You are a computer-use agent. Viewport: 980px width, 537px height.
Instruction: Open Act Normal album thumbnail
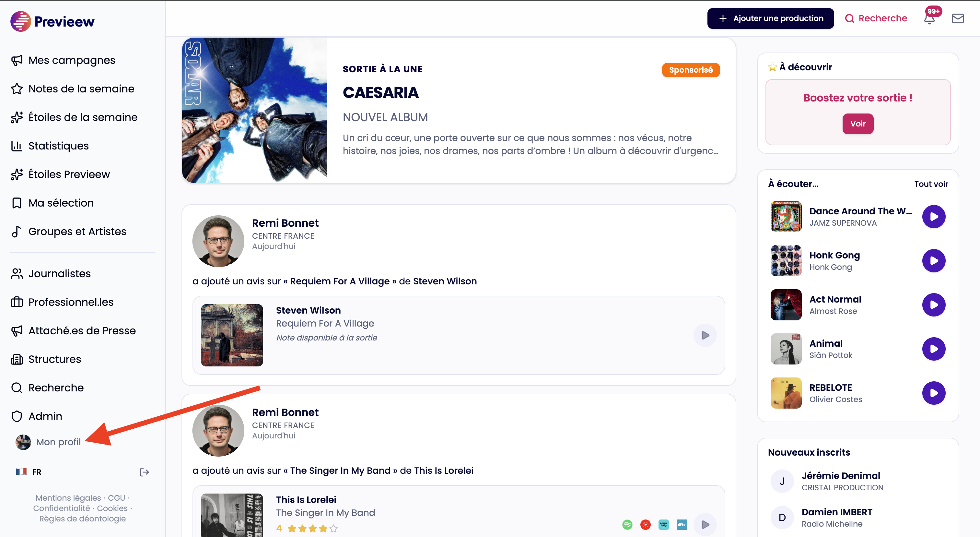pos(786,305)
